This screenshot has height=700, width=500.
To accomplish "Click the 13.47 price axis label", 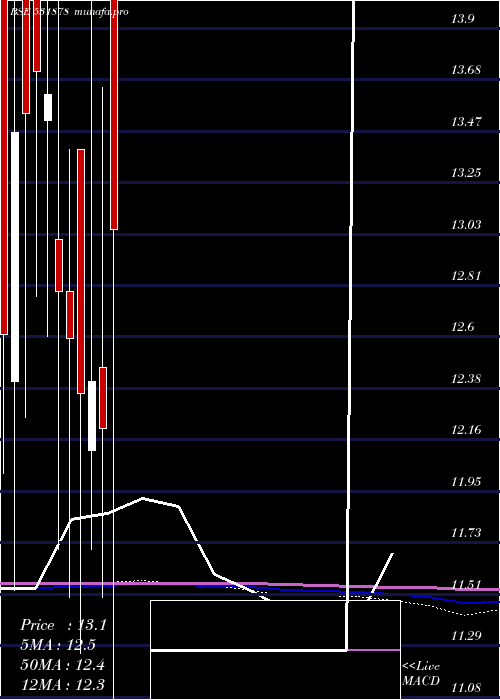I will (466, 121).
